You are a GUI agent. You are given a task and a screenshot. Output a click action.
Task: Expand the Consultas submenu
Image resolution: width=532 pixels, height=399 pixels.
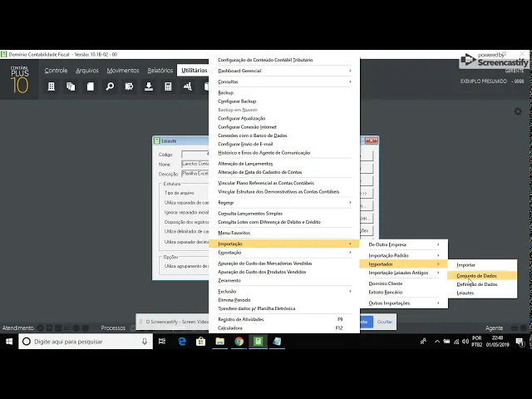click(x=284, y=81)
